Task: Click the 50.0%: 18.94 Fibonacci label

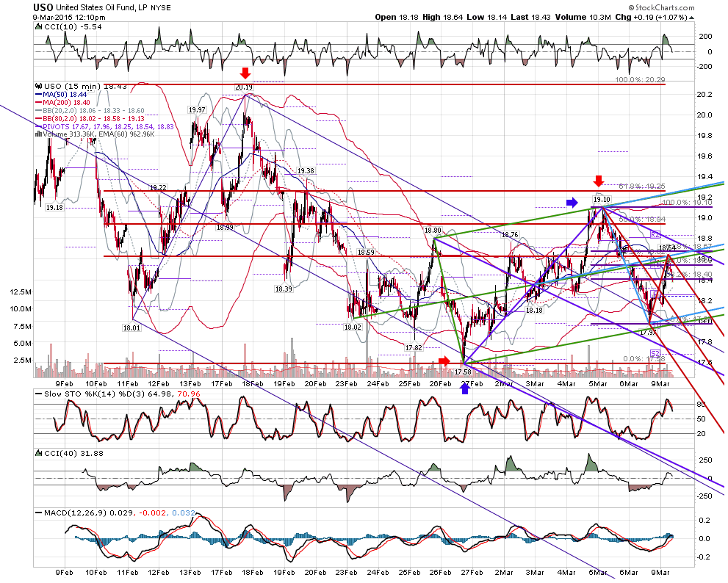Action: click(643, 219)
